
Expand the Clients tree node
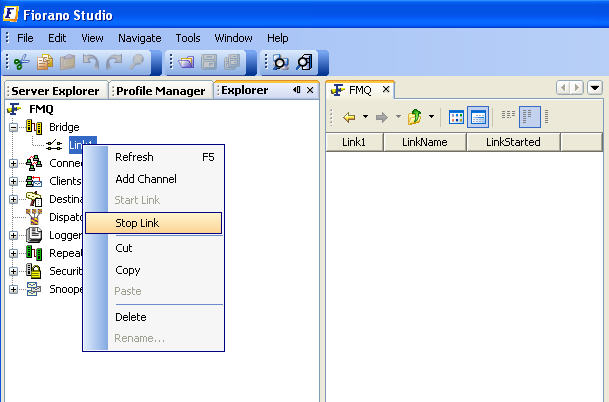13,181
